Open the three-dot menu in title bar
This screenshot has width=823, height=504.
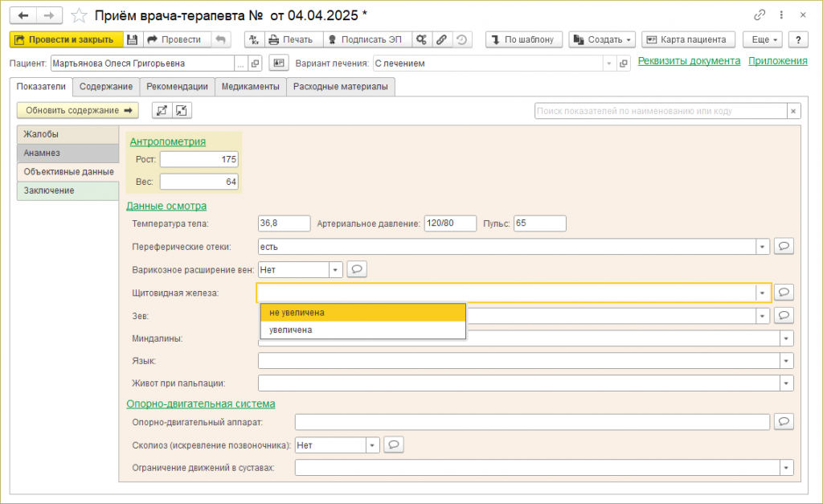(x=781, y=15)
